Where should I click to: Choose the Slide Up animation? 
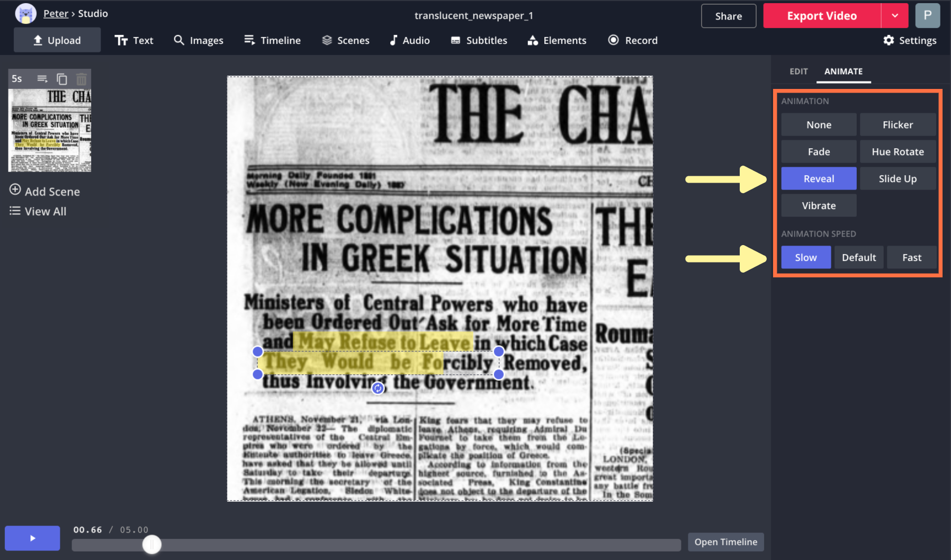point(898,179)
